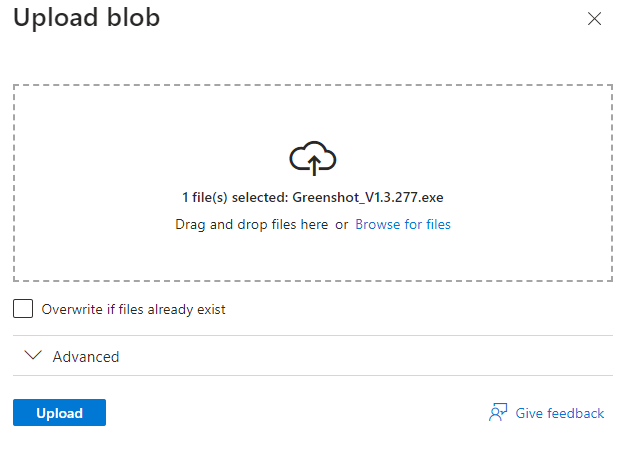Close the Upload blob panel

click(595, 19)
